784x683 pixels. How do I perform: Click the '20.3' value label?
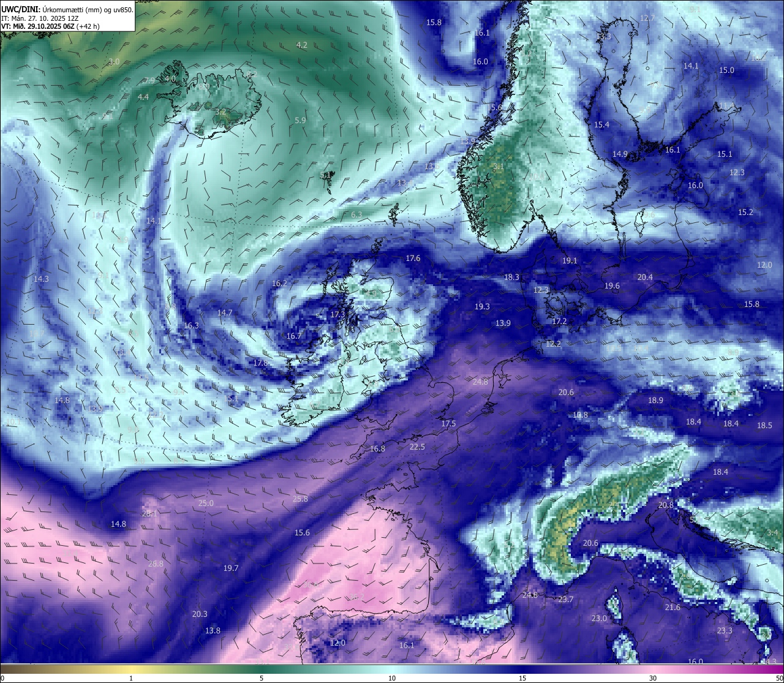(x=200, y=614)
